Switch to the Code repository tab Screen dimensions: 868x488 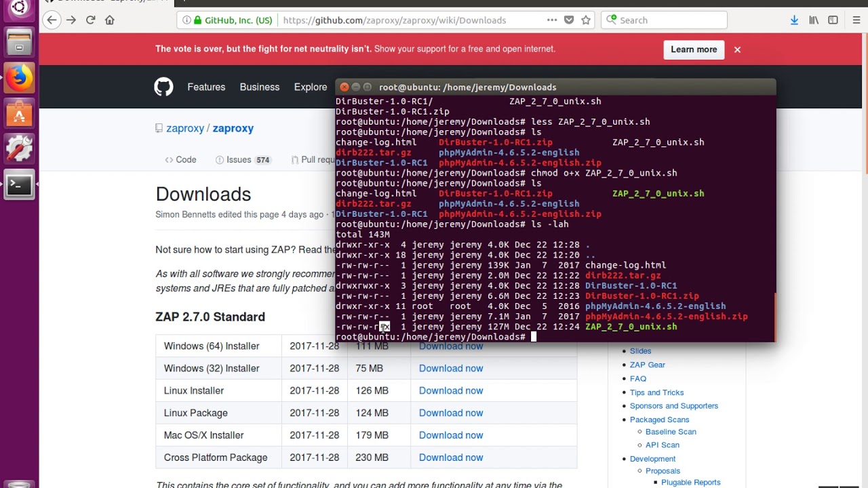[180, 160]
